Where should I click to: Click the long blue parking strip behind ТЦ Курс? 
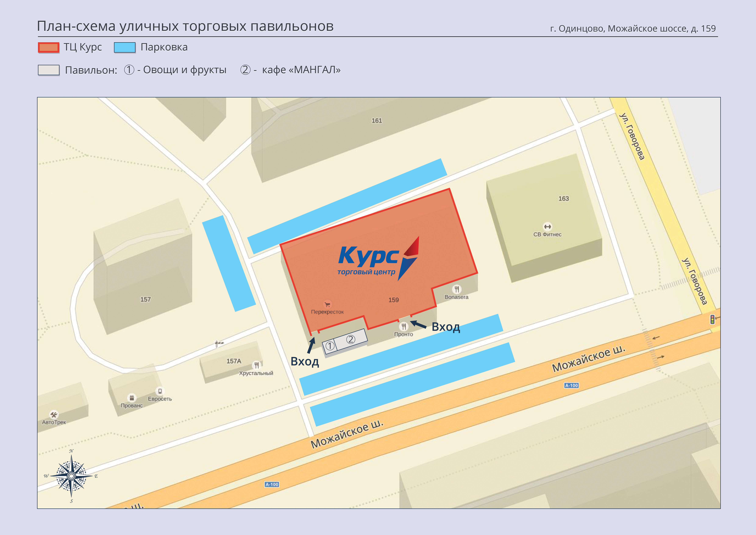coord(347,206)
